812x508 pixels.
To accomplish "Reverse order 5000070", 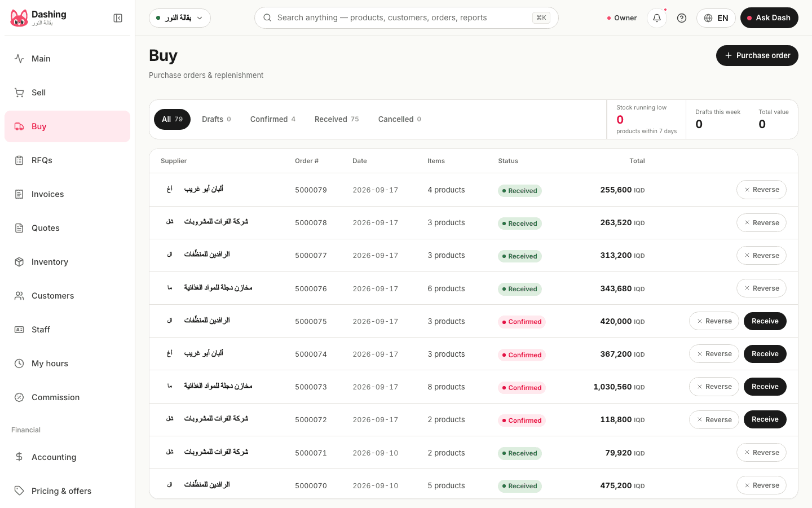I will tap(761, 485).
